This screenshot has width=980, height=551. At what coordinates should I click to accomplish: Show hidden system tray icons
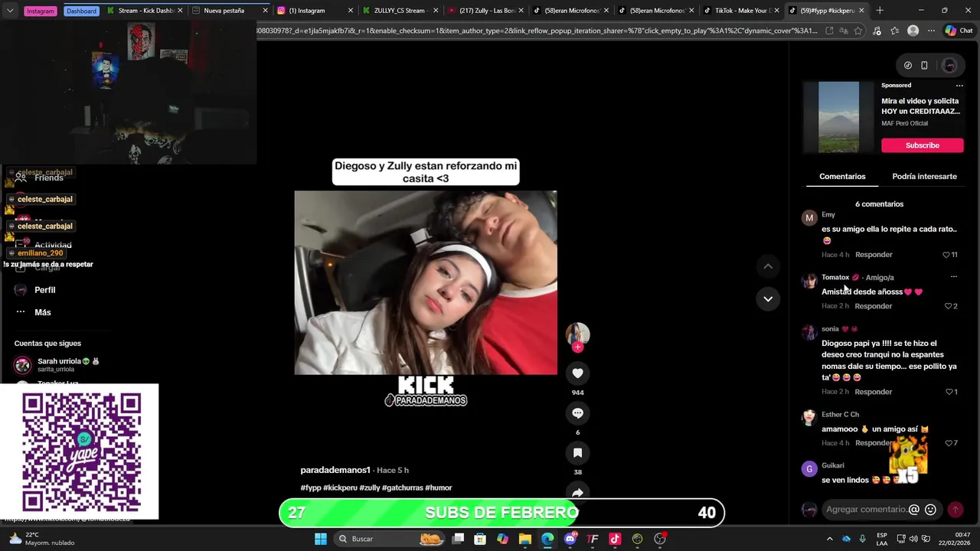pyautogui.click(x=829, y=539)
